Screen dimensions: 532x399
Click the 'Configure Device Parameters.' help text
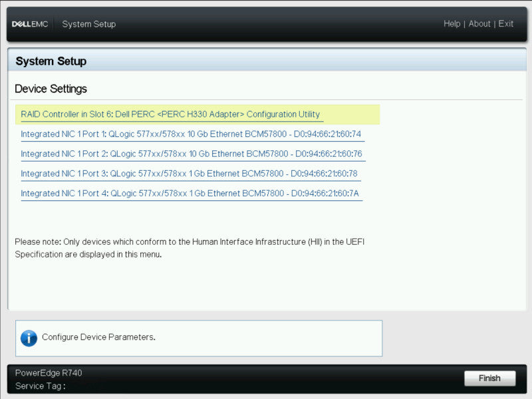click(x=98, y=337)
